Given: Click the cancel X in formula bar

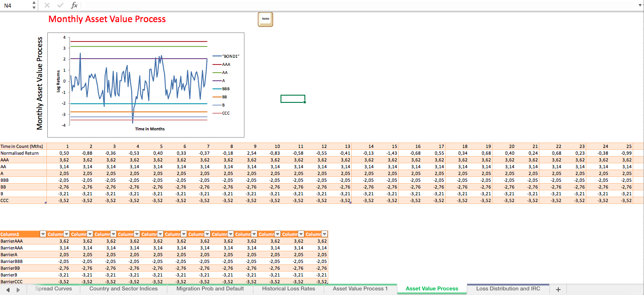Looking at the screenshot, I should pyautogui.click(x=47, y=5).
